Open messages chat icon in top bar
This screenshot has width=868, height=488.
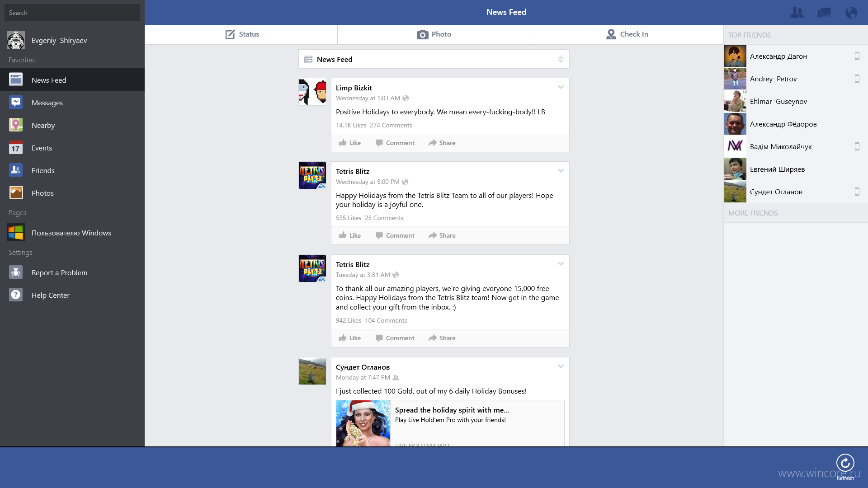pyautogui.click(x=824, y=12)
